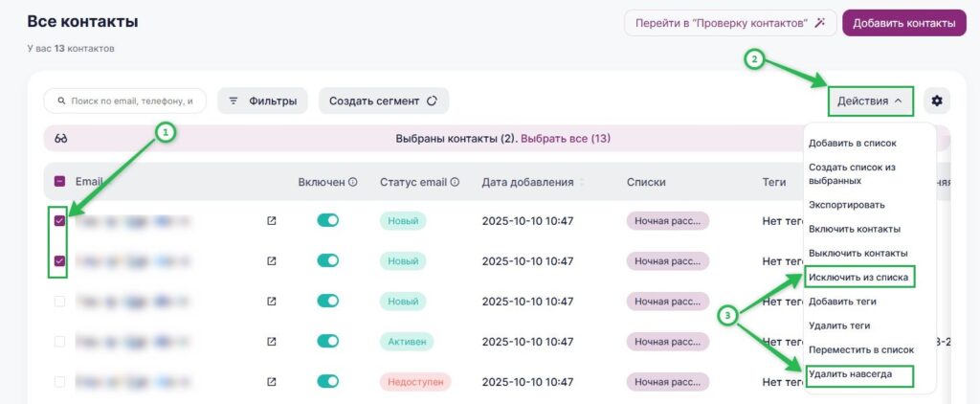This screenshot has height=404, width=980.
Task: Open contact link icon in Недоступен row
Action: (271, 381)
